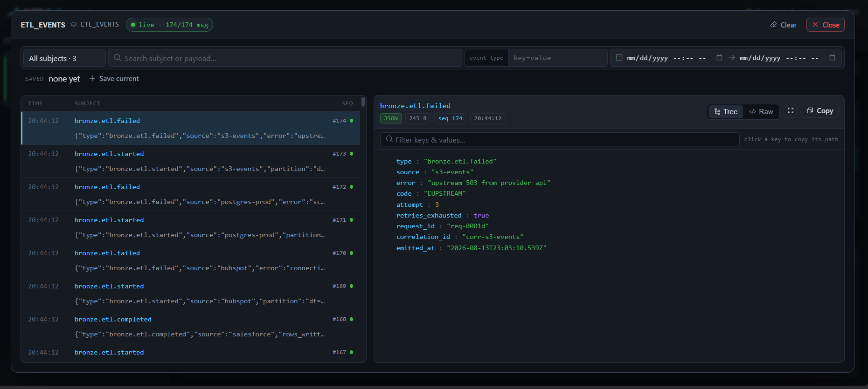This screenshot has width=868, height=389.
Task: Select message #167 bronze.etl.started
Action: (x=190, y=353)
